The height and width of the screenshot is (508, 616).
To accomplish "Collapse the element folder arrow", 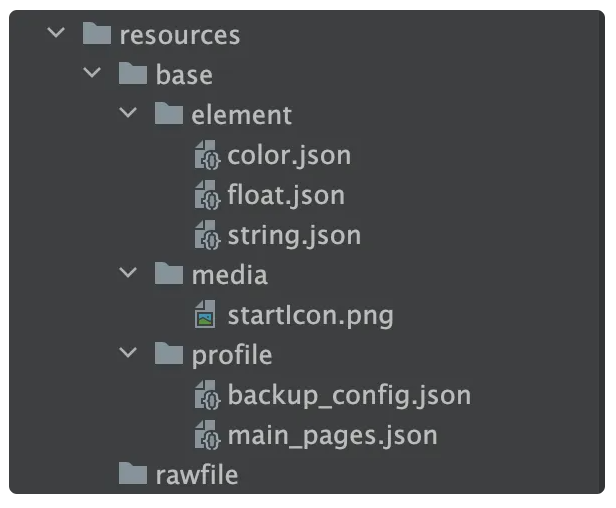I will point(128,115).
